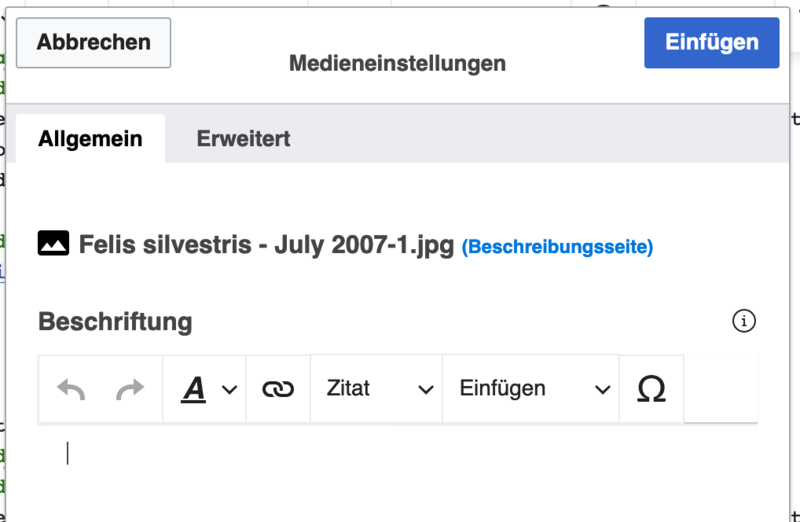Click the Felis silvestris file name
800x522 pixels.
click(266, 244)
